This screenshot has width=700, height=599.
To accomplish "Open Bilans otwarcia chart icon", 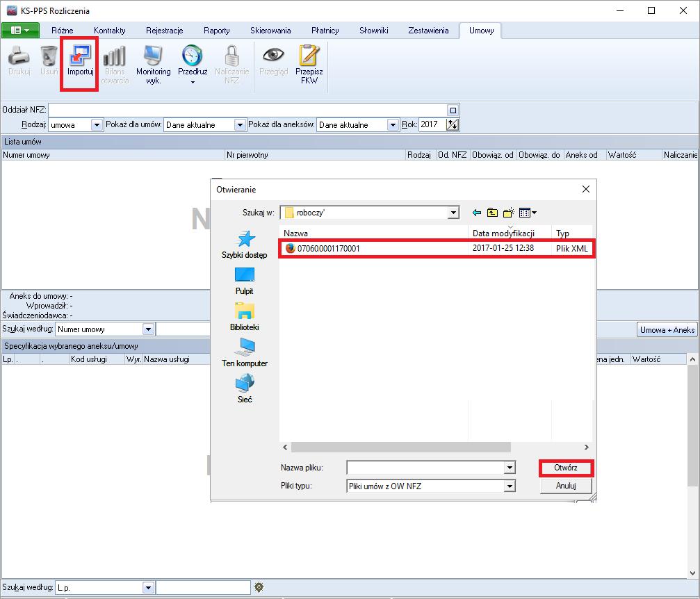I will point(114,56).
